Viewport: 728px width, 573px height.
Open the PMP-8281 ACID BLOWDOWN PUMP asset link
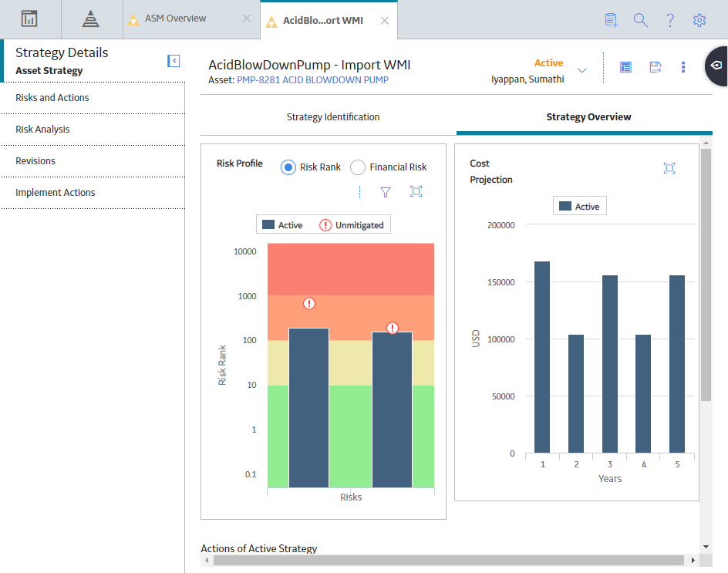312,80
